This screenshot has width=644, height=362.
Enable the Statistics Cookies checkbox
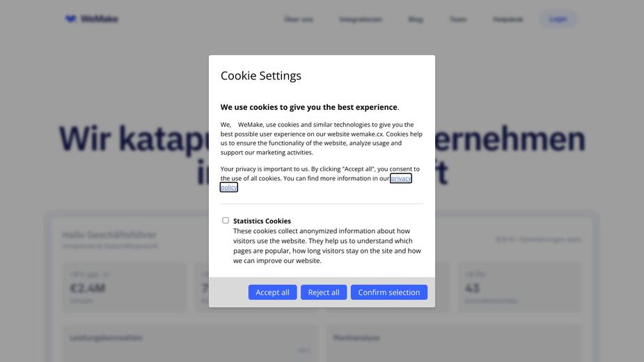click(x=226, y=221)
